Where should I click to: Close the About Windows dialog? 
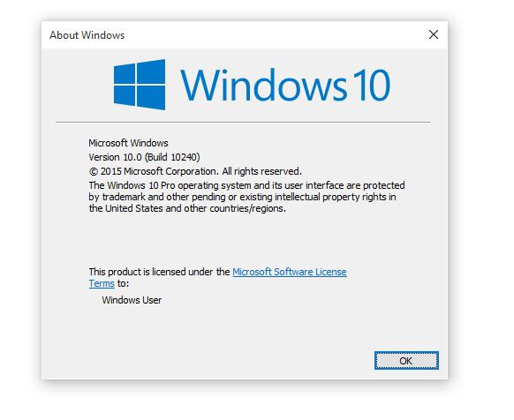coord(434,34)
